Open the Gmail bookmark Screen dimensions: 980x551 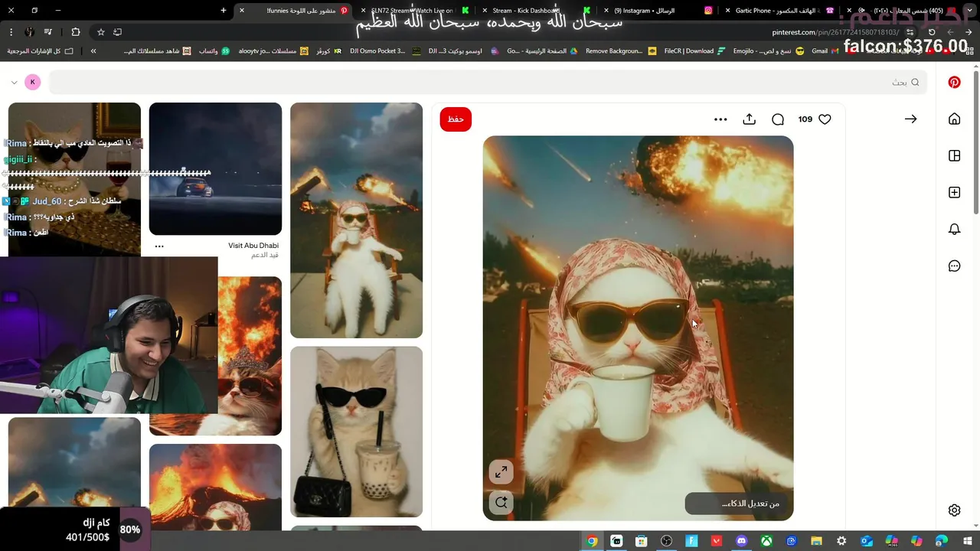coord(825,51)
